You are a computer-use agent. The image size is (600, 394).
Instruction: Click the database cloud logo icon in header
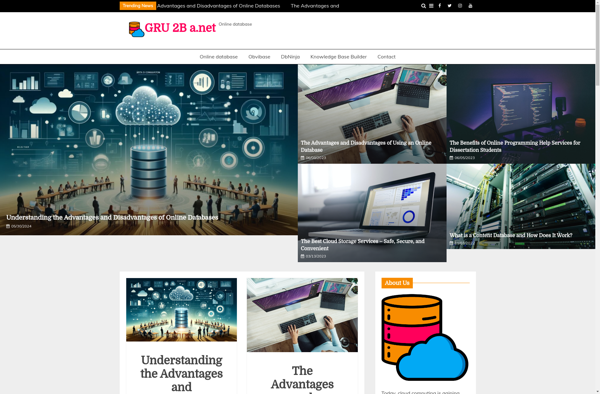click(136, 29)
